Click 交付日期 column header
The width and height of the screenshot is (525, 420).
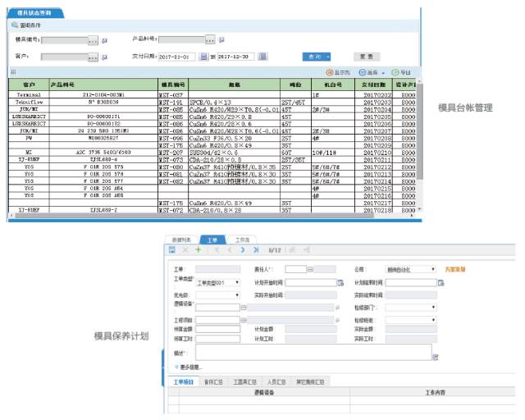373,84
